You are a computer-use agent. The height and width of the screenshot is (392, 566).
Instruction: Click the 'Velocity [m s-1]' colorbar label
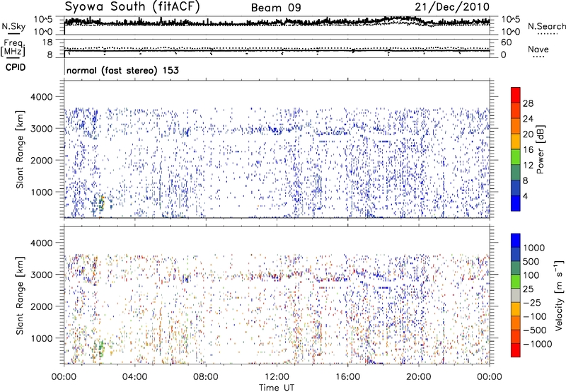point(559,295)
